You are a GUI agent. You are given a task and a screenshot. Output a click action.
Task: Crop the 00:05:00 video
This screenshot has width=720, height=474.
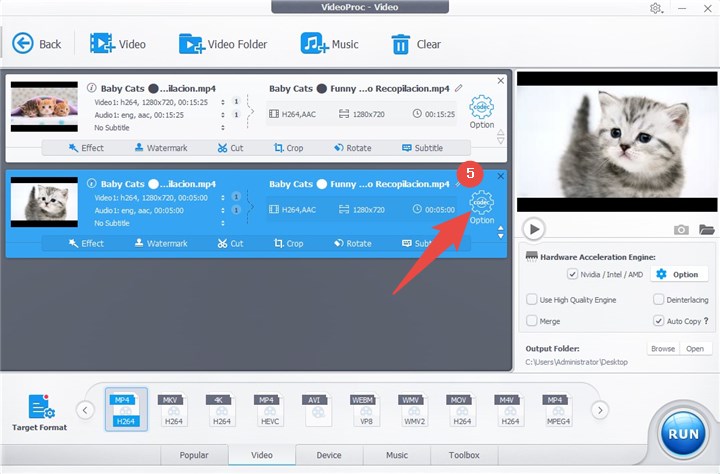pos(288,243)
